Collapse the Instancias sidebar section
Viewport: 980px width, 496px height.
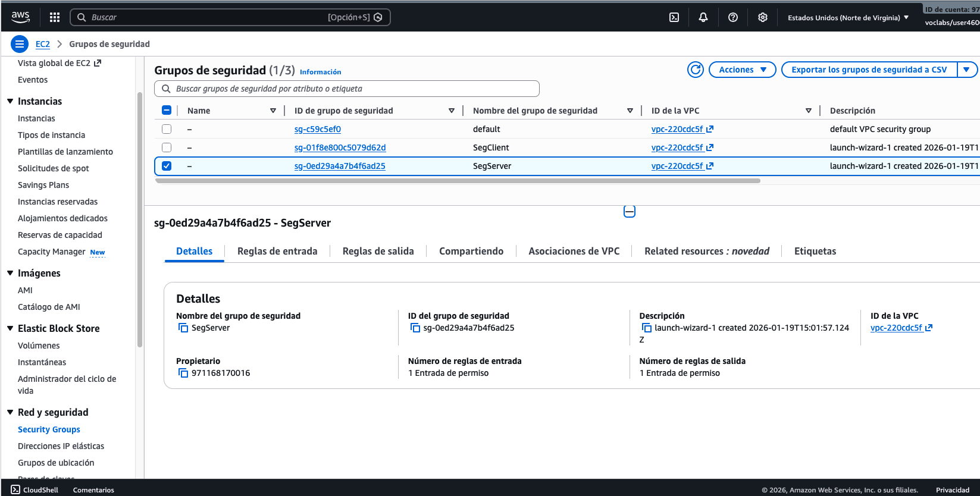10,101
